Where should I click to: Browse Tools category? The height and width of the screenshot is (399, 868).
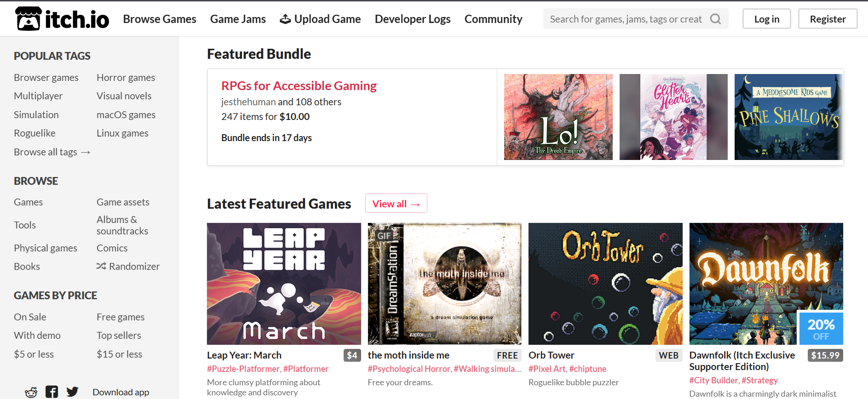coord(25,225)
